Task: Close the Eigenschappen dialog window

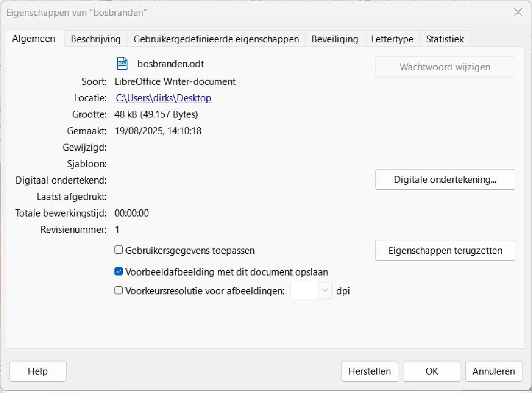Action: click(518, 12)
